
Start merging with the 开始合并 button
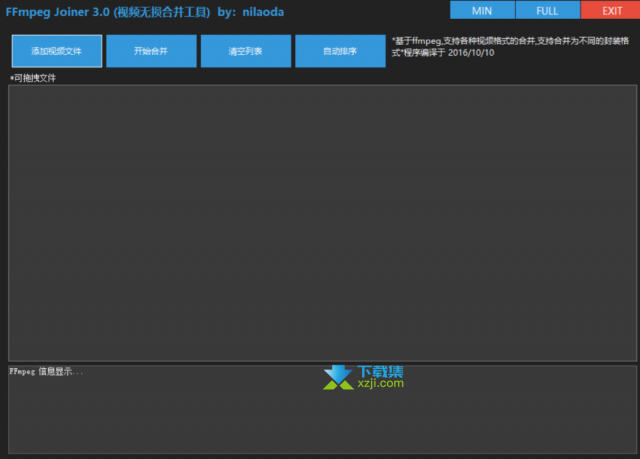(x=151, y=51)
